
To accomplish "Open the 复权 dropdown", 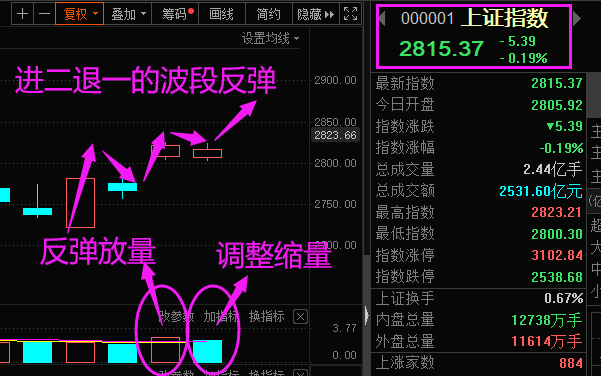I will (80, 14).
